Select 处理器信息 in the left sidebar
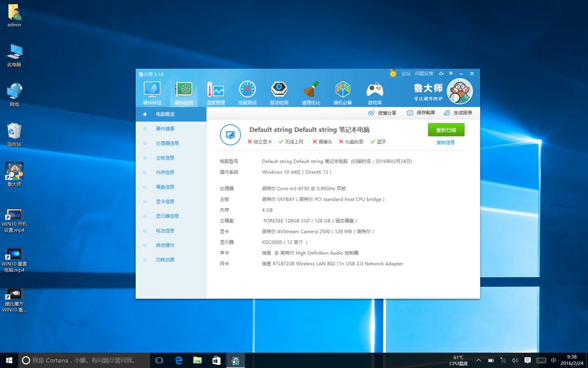The width and height of the screenshot is (588, 368). pyautogui.click(x=167, y=143)
